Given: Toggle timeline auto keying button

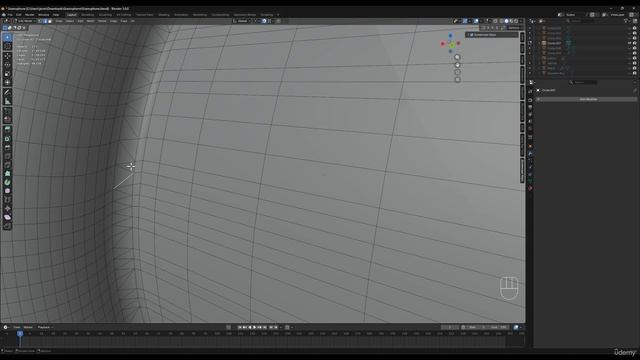Looking at the screenshot, I should pos(228,327).
